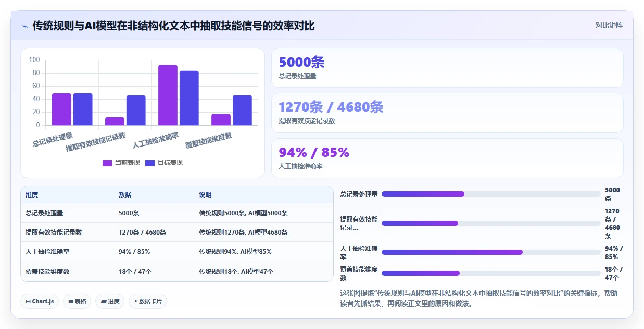This screenshot has height=329, width=644.
Task: Click the short 当前表现 bar for 提取有效技能记录数
Action: 115,121
